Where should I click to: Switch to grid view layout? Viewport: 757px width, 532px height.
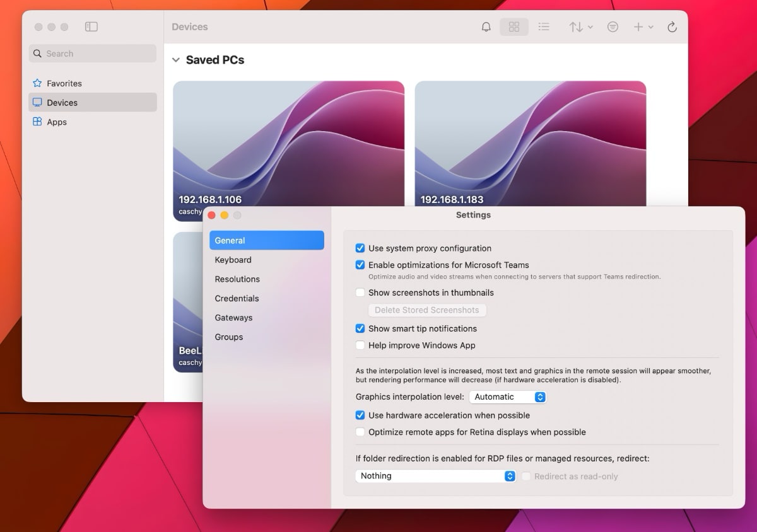point(514,27)
